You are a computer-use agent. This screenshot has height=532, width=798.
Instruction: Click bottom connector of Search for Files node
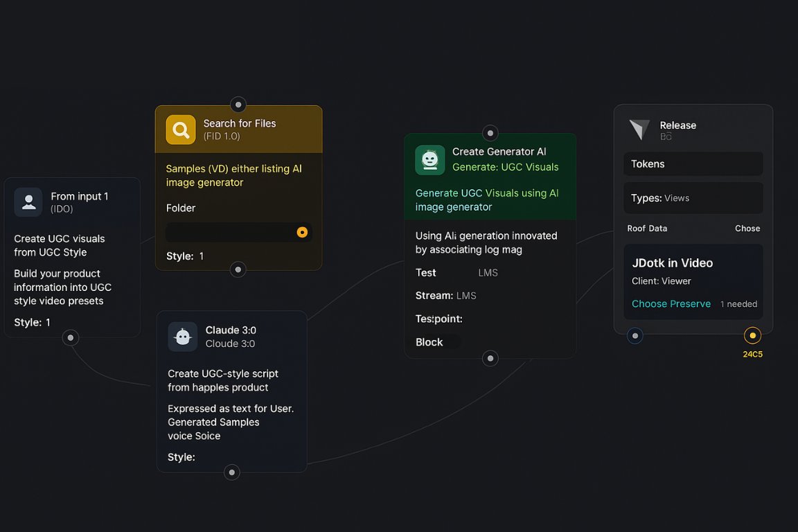click(x=238, y=270)
